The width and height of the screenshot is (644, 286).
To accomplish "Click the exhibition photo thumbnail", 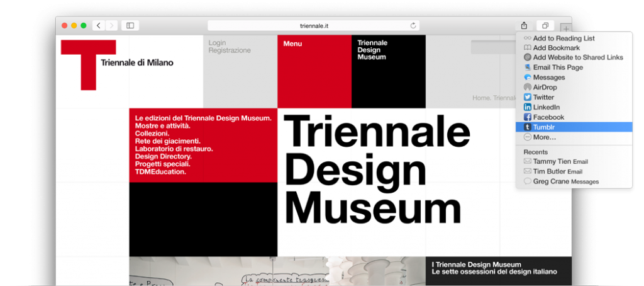I will tap(277, 271).
